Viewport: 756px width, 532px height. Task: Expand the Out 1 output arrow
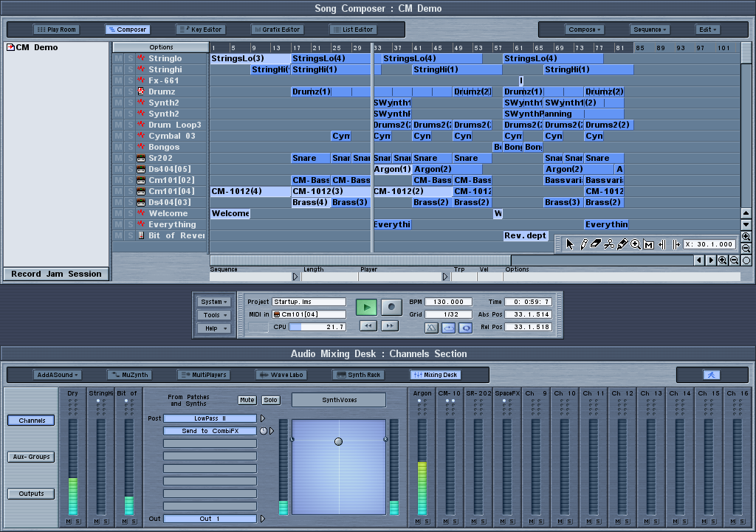tap(263, 519)
